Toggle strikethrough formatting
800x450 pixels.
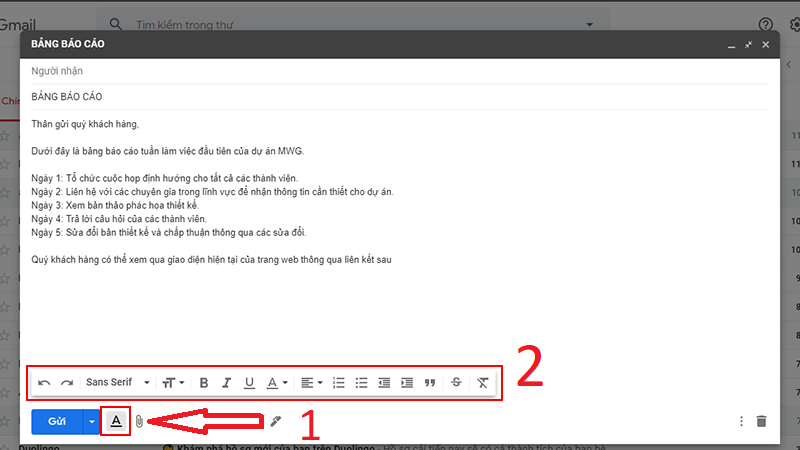pos(456,382)
